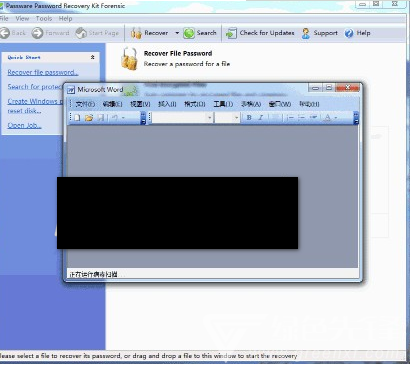Click the Check for Updates label
Image resolution: width=410 pixels, height=367 pixels.
pyautogui.click(x=267, y=33)
